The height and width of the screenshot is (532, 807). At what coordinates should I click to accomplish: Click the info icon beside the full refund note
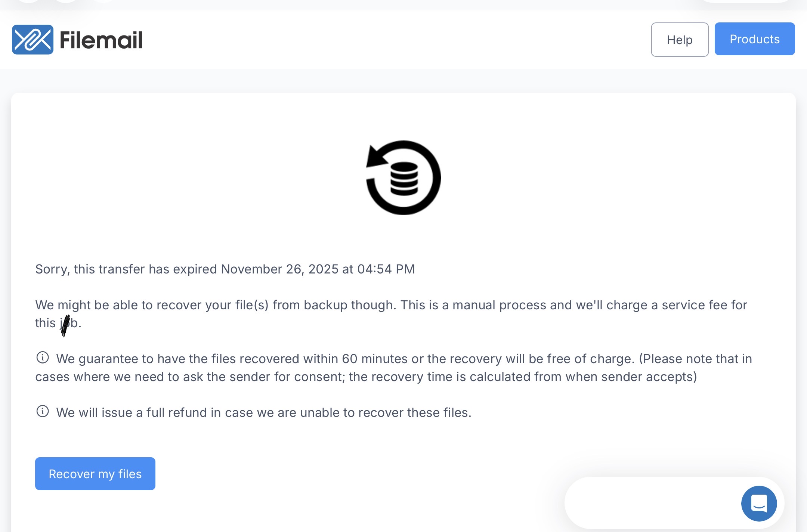point(43,411)
